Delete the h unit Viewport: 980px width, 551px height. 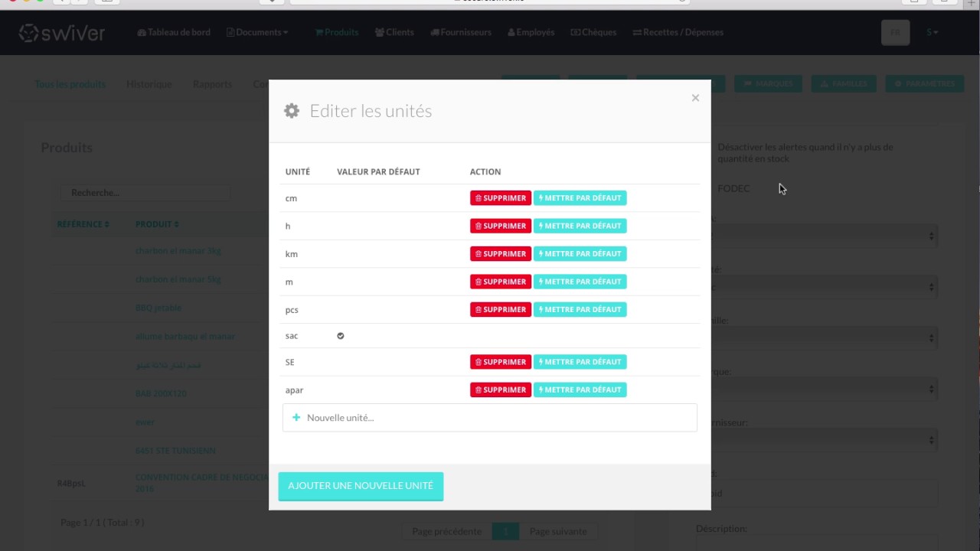point(500,226)
